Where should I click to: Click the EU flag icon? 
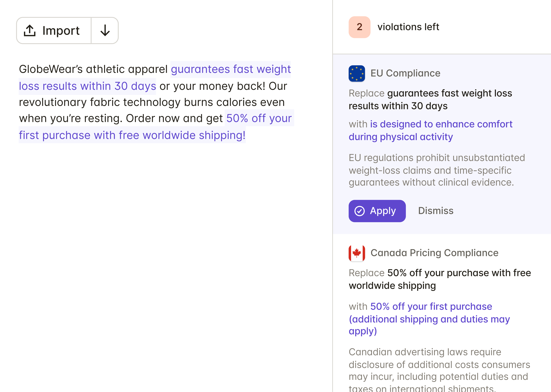(357, 73)
